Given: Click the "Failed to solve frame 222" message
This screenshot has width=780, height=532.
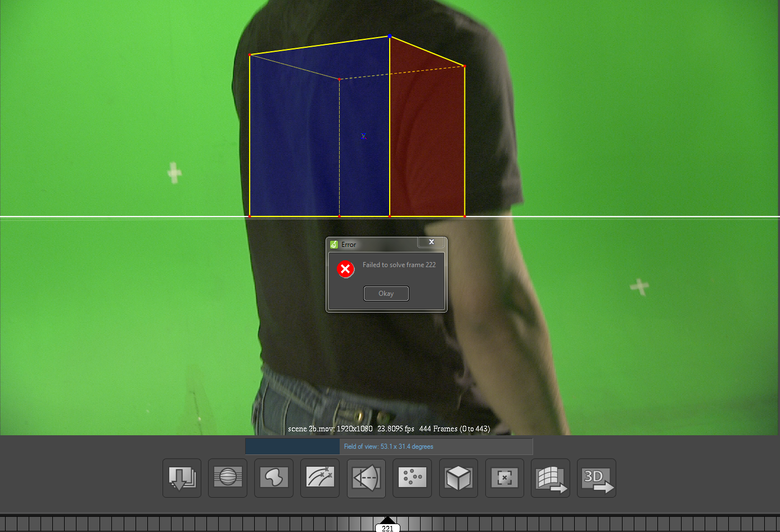Looking at the screenshot, I should (x=399, y=265).
